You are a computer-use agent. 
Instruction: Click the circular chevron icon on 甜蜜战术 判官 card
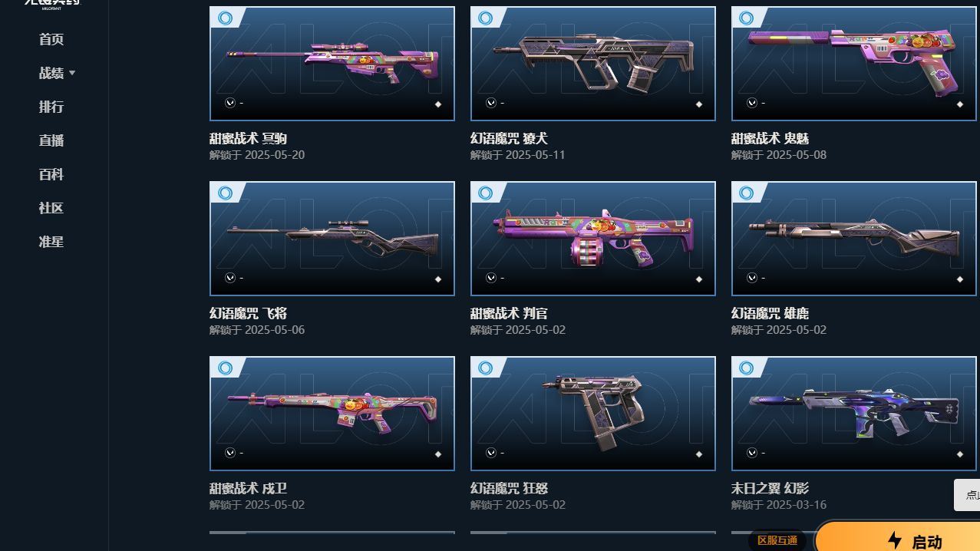[490, 278]
